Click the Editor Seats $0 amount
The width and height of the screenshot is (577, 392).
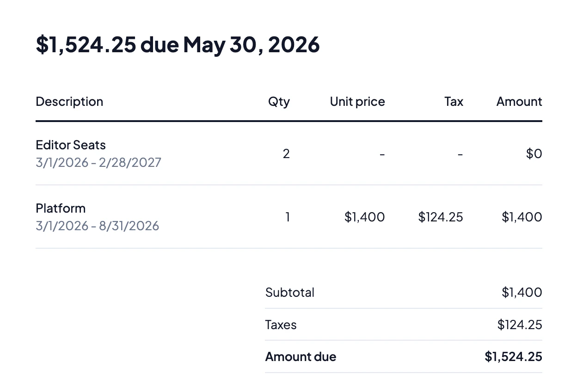(x=534, y=154)
